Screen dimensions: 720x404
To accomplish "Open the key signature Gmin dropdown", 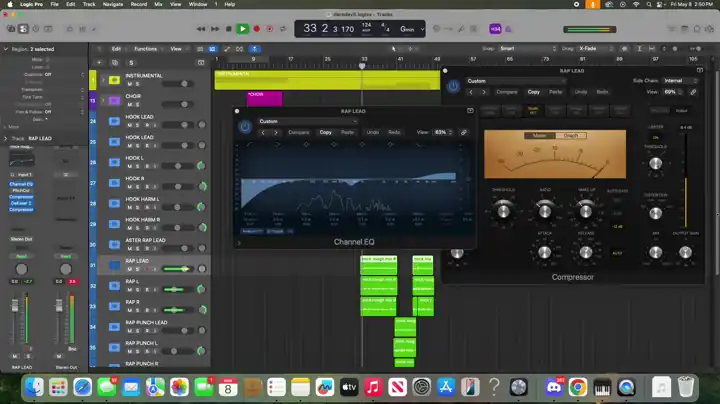I will click(x=412, y=29).
